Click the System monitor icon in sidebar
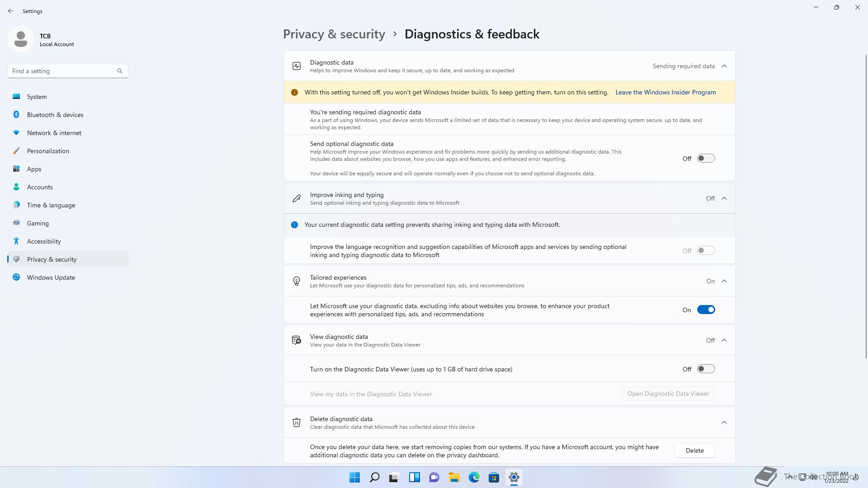 click(16, 96)
